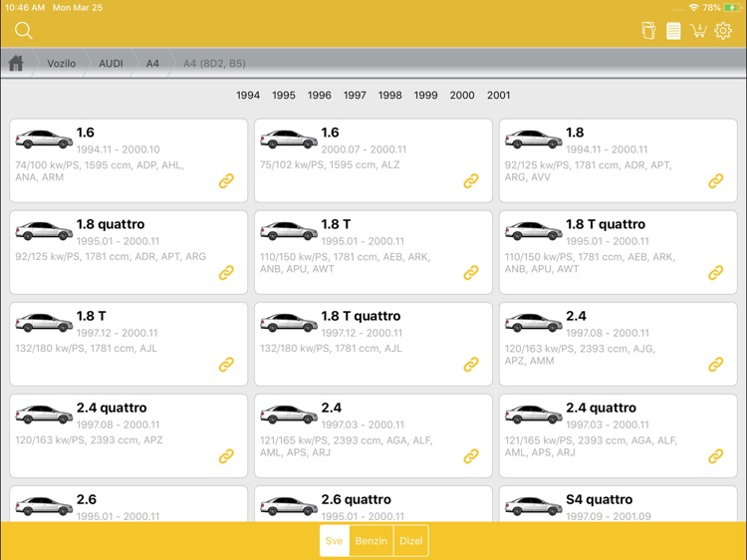Open 2.4 quattro title dated 1997.03
The image size is (747, 560).
pyautogui.click(x=601, y=408)
